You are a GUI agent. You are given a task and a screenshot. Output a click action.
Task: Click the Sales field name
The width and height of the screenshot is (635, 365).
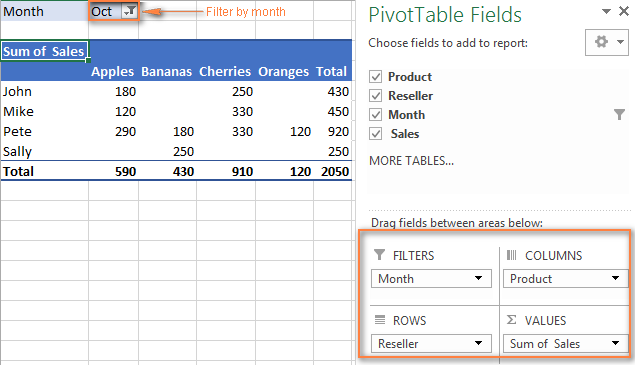coord(405,134)
